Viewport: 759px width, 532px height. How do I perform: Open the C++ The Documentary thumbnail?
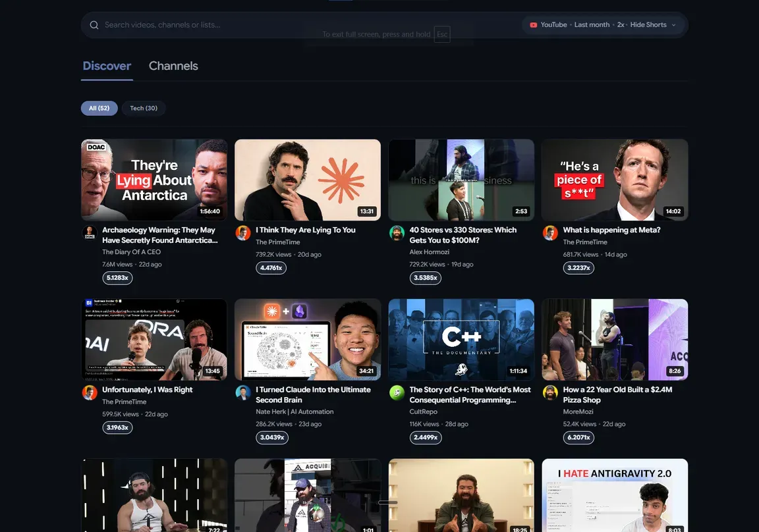click(461, 340)
